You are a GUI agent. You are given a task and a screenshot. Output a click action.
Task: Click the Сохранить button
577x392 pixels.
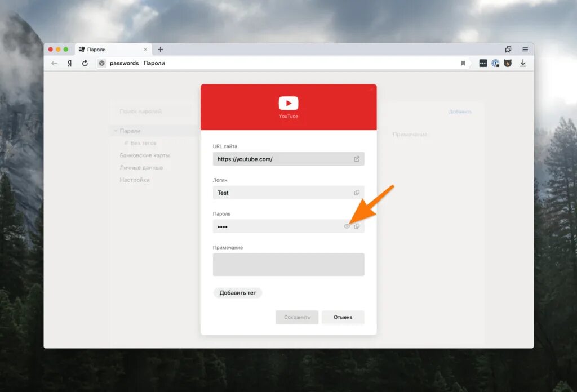(297, 317)
